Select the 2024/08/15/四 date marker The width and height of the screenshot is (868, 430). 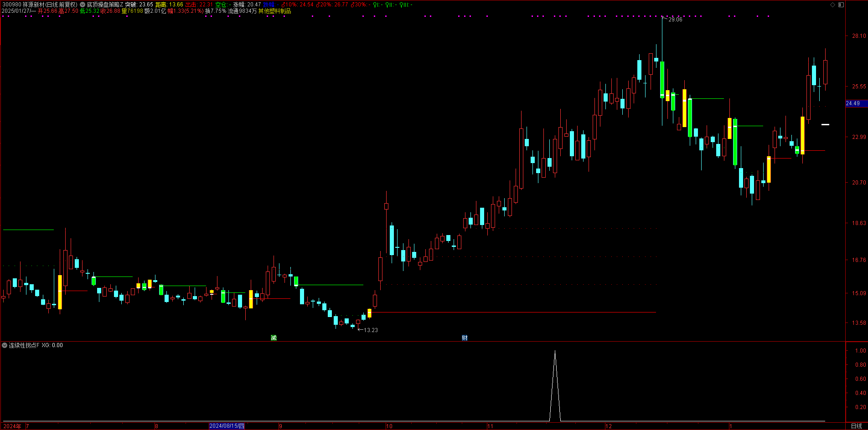[227, 426]
